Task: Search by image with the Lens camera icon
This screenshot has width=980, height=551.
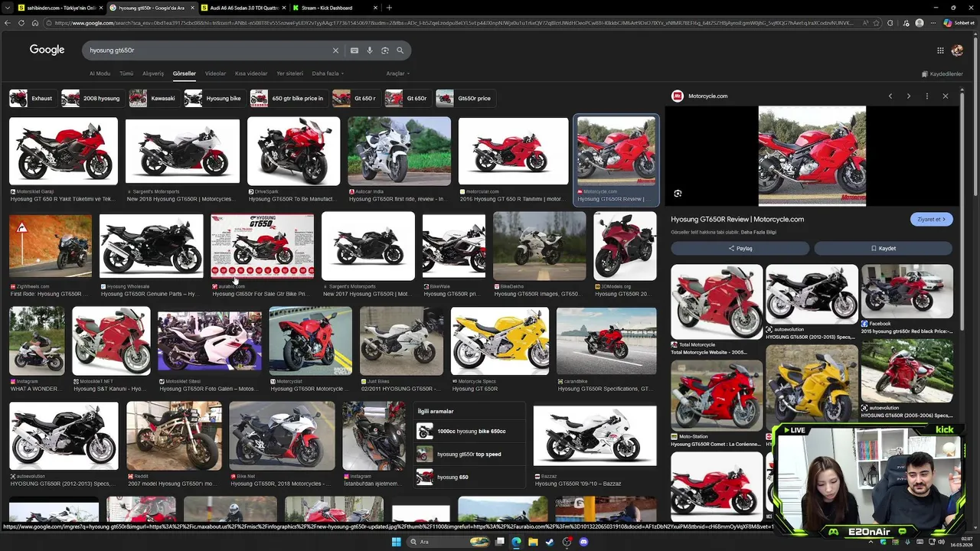Action: tap(385, 51)
